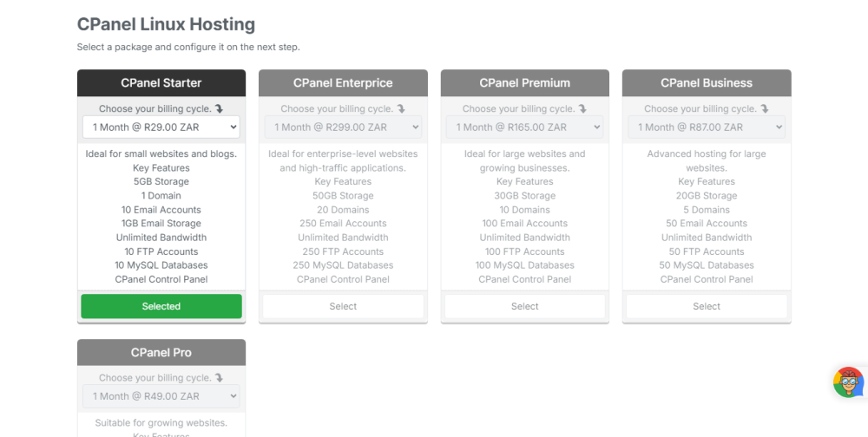Click "20GB Storage" in Business card
Screen dimensions: 868x437
click(x=707, y=196)
